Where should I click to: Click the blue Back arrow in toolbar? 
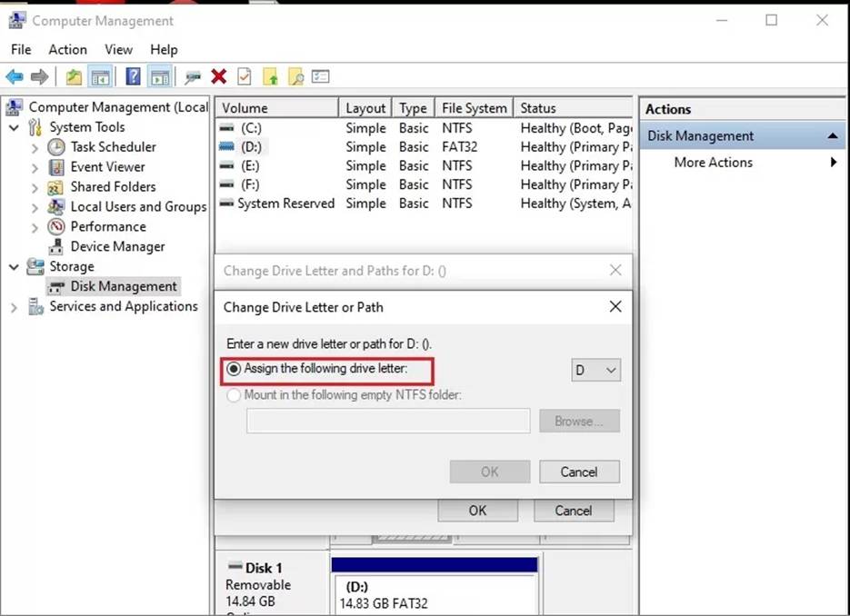pos(15,77)
